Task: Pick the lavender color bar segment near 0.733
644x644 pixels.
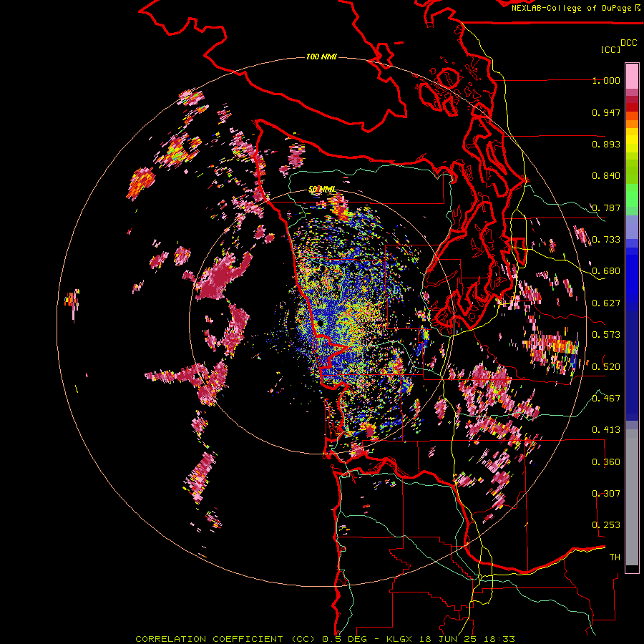Action: (x=632, y=227)
